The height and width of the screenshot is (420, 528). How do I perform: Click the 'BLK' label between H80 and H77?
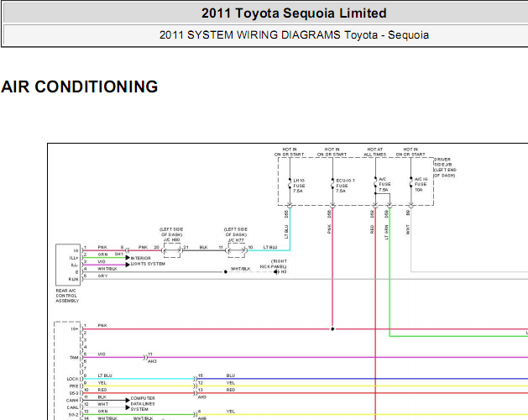point(203,247)
